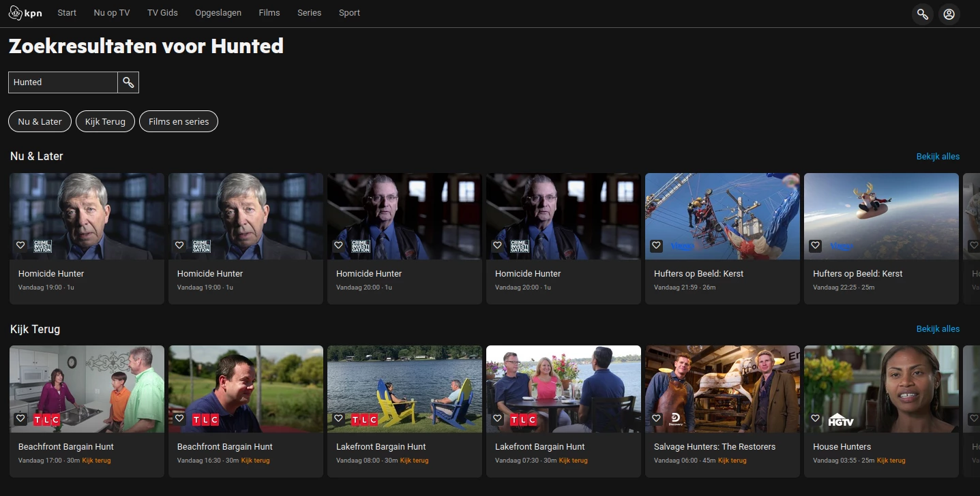This screenshot has height=496, width=980.
Task: Open the Lakefront Bargain Hunt 07:30 thumbnail
Action: pyautogui.click(x=563, y=389)
